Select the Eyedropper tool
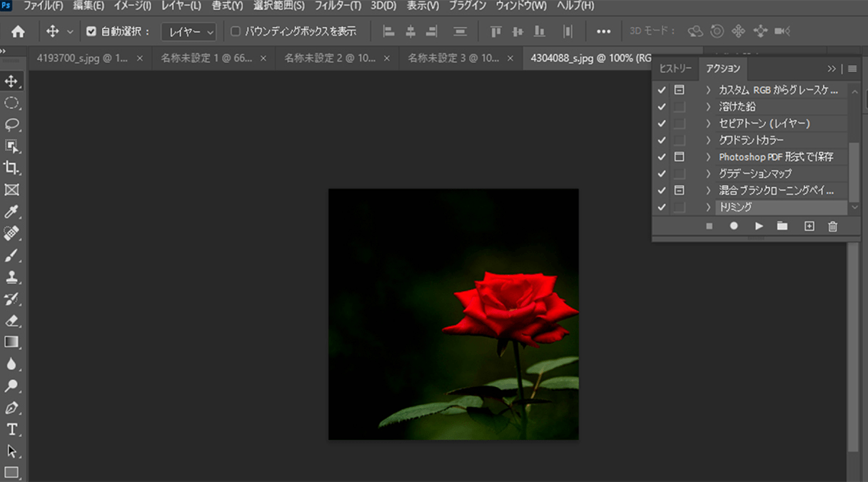The image size is (868, 482). [x=11, y=212]
